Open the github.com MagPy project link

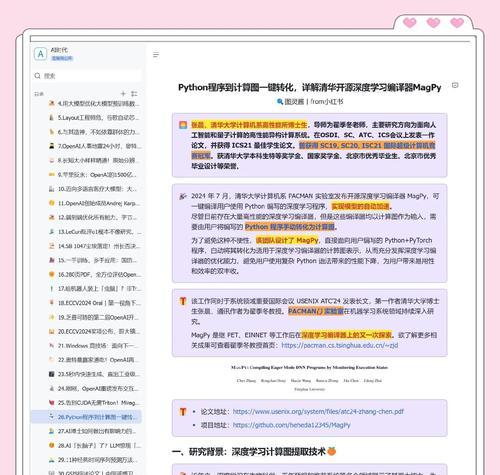coord(292,425)
